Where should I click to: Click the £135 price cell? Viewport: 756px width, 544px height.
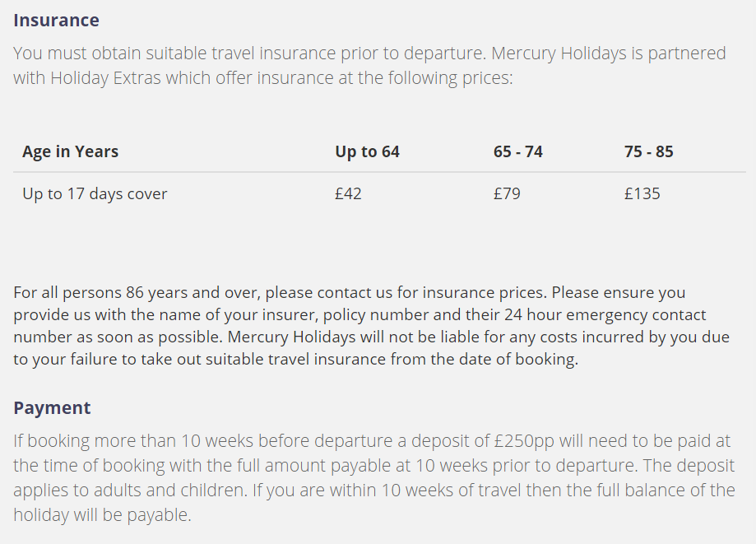(642, 194)
